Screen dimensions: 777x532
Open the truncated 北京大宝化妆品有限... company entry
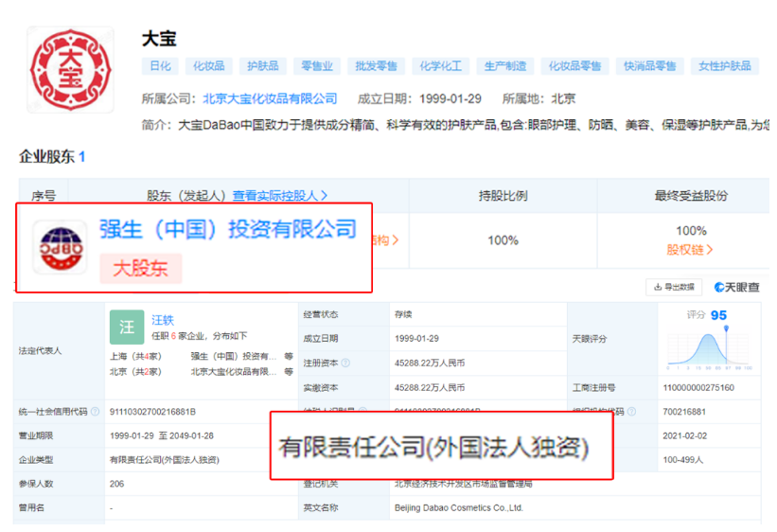[234, 371]
